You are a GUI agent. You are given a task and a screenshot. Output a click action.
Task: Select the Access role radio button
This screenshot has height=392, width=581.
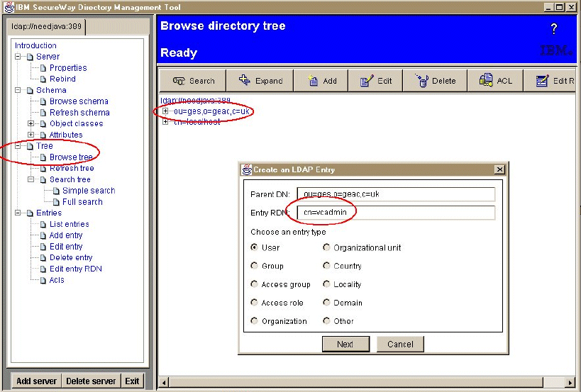point(254,303)
